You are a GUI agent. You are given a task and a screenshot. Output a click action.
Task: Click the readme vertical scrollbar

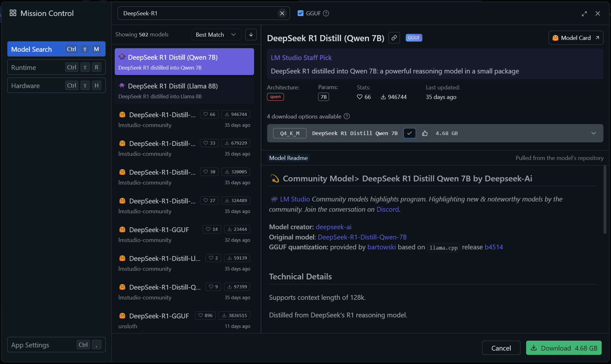click(605, 200)
